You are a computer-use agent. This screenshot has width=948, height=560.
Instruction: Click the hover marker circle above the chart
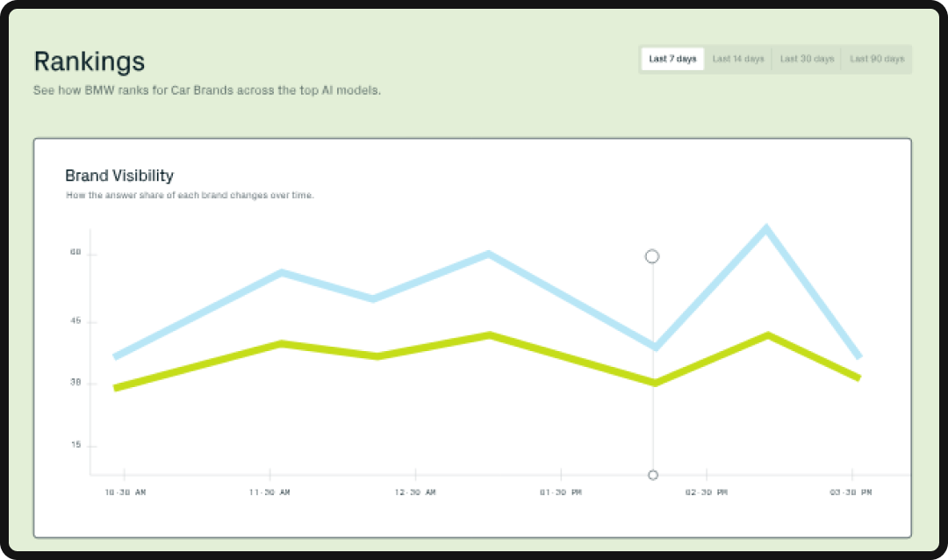(651, 256)
